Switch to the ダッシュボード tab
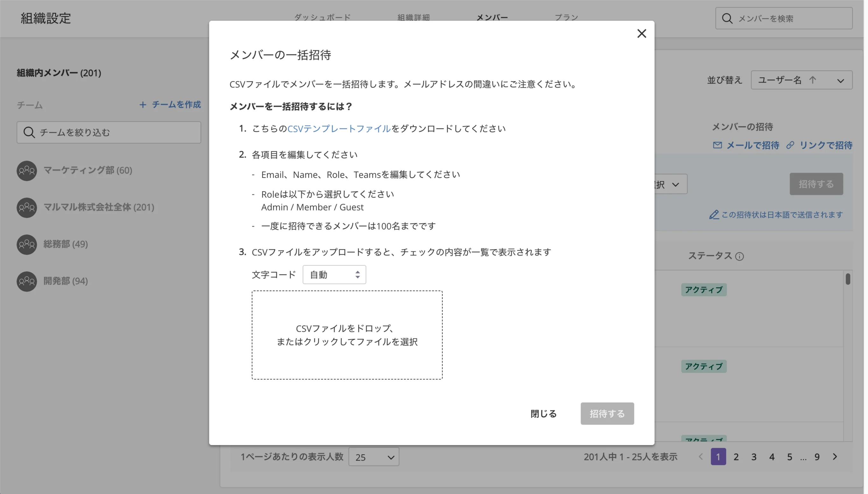Screen dimensions: 868x494 (322, 17)
